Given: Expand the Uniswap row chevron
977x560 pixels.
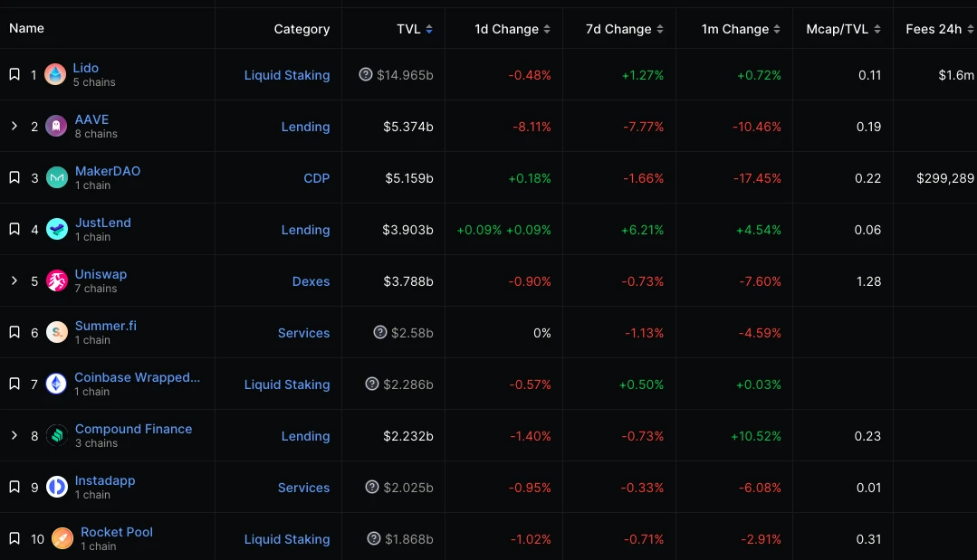Looking at the screenshot, I should pyautogui.click(x=14, y=281).
